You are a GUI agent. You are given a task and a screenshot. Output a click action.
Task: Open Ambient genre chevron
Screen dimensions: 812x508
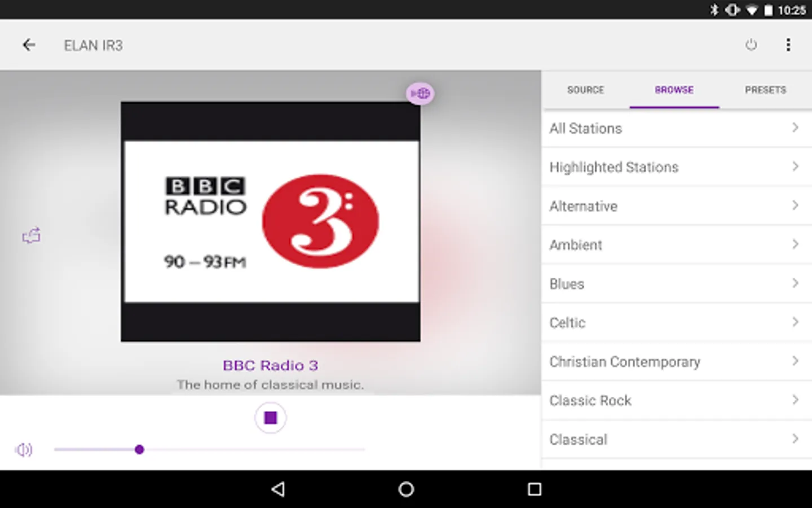click(795, 245)
